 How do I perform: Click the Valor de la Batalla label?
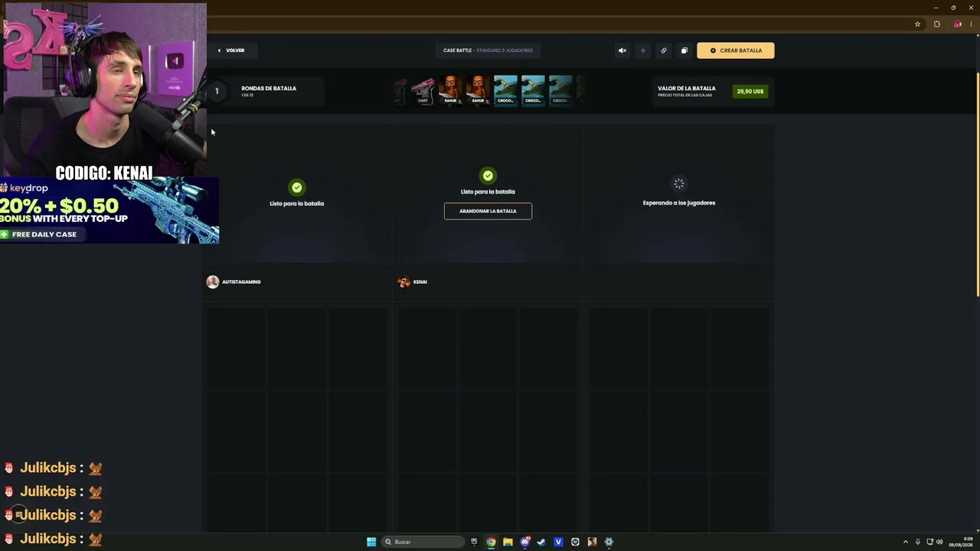coord(687,88)
